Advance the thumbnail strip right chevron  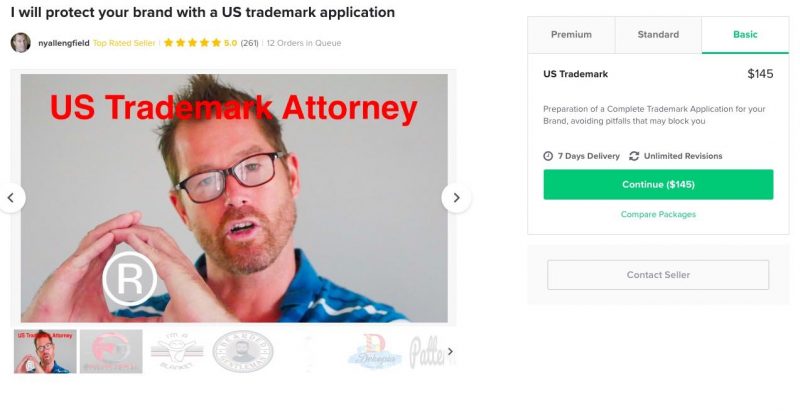[x=450, y=351]
